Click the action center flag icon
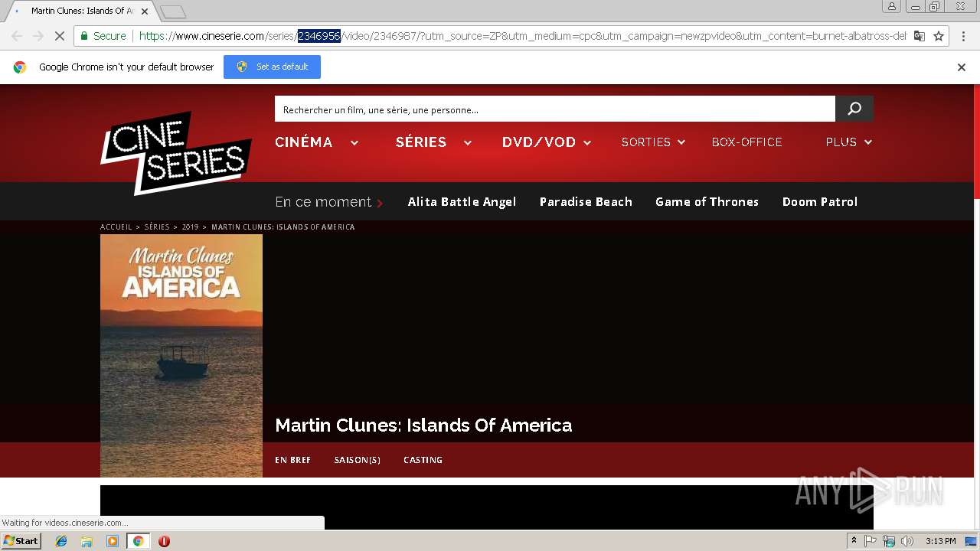This screenshot has width=980, height=551. tap(871, 541)
